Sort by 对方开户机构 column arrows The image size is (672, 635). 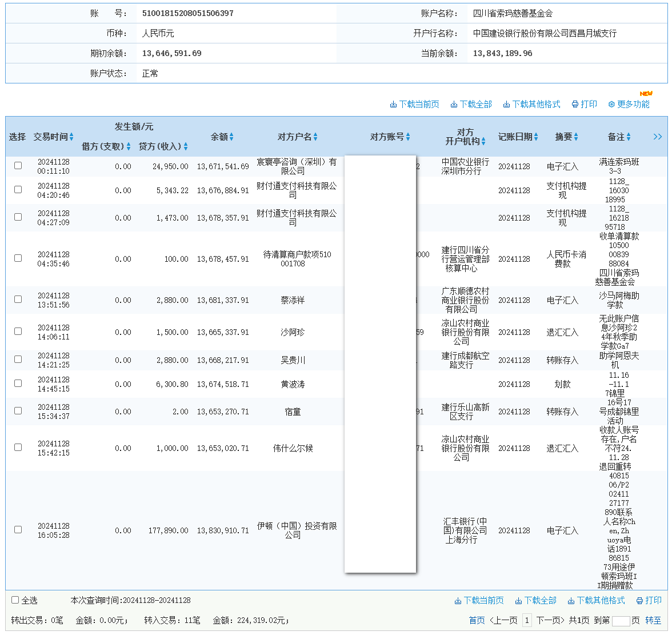pyautogui.click(x=483, y=142)
